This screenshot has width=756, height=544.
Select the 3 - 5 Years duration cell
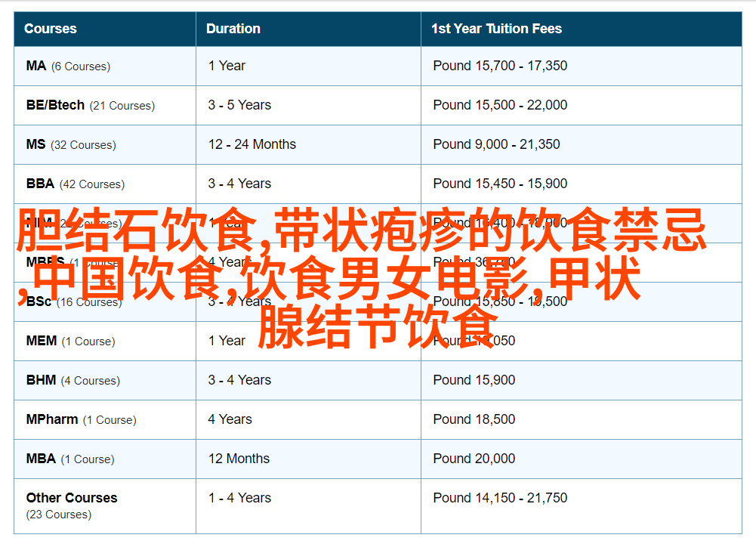239,105
